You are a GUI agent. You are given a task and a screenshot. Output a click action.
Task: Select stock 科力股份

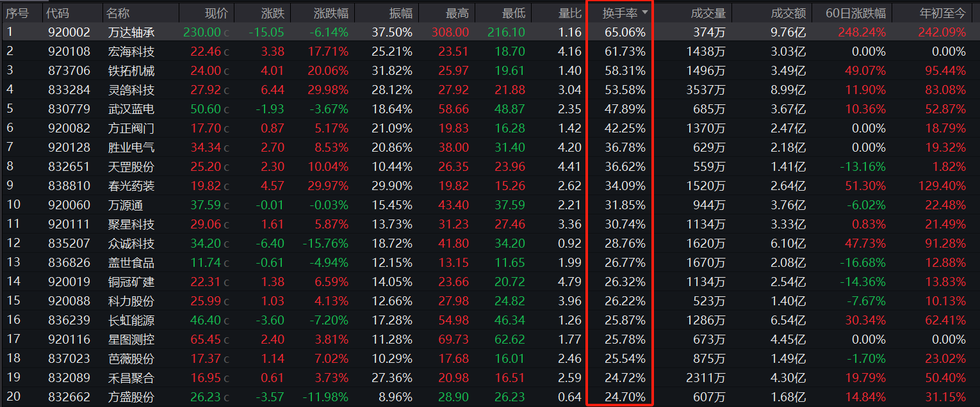[131, 301]
